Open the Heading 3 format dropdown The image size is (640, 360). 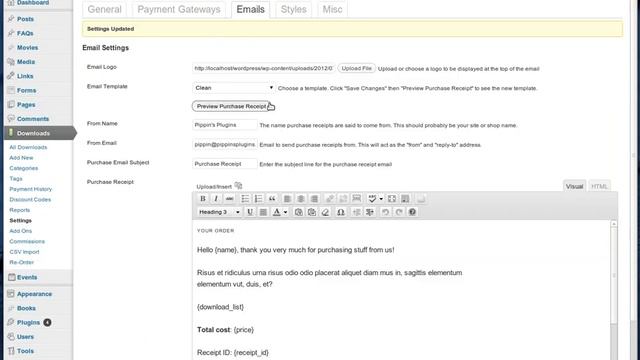220,212
